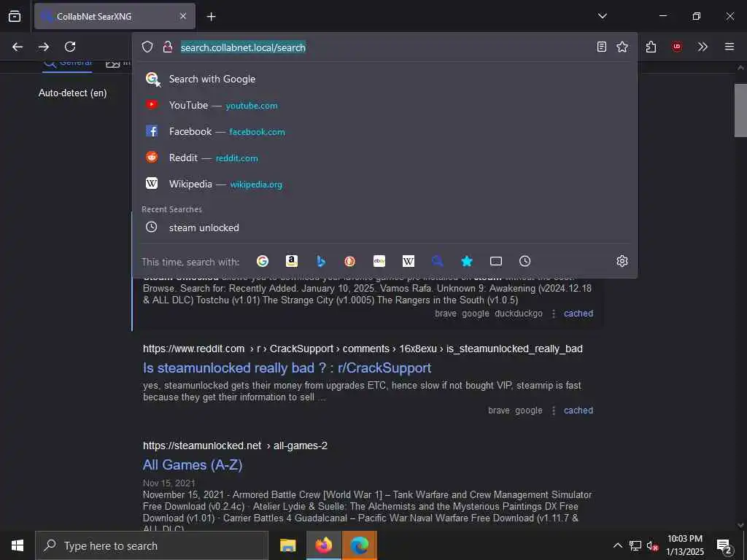Viewport: 747px width, 560px height.
Task: Click the site security padlock icon
Action: (167, 47)
